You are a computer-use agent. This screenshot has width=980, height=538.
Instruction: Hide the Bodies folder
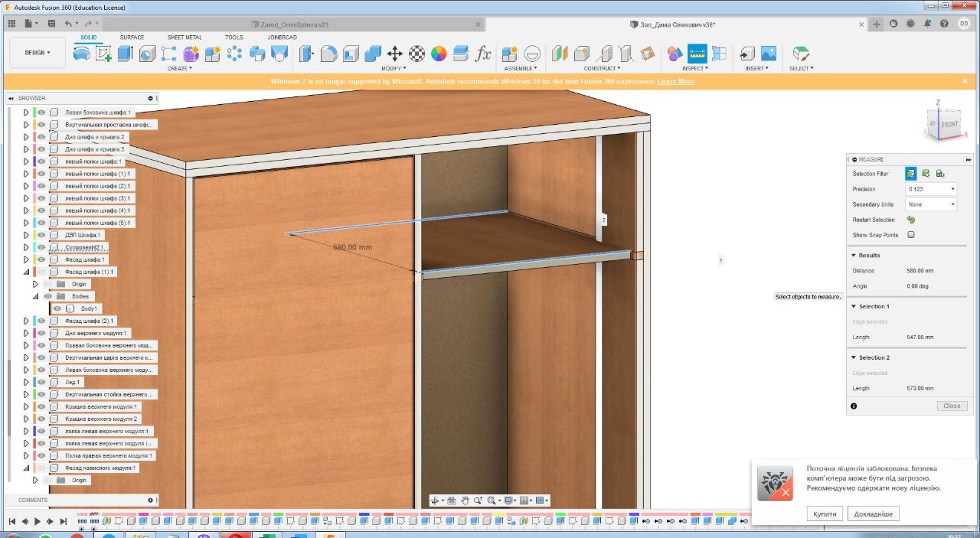coord(48,296)
